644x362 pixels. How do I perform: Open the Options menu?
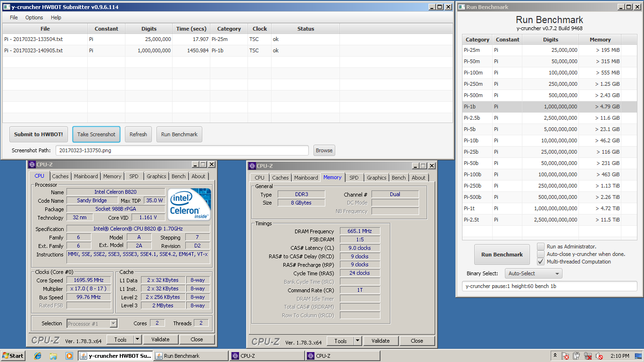click(x=34, y=17)
